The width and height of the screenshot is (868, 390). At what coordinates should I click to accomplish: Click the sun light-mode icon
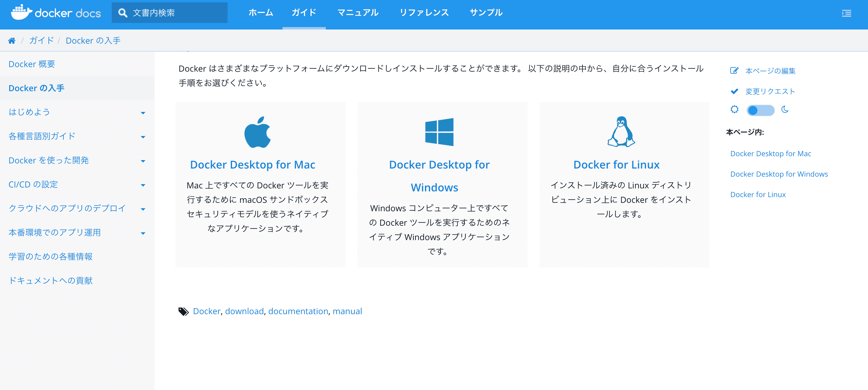pos(735,109)
